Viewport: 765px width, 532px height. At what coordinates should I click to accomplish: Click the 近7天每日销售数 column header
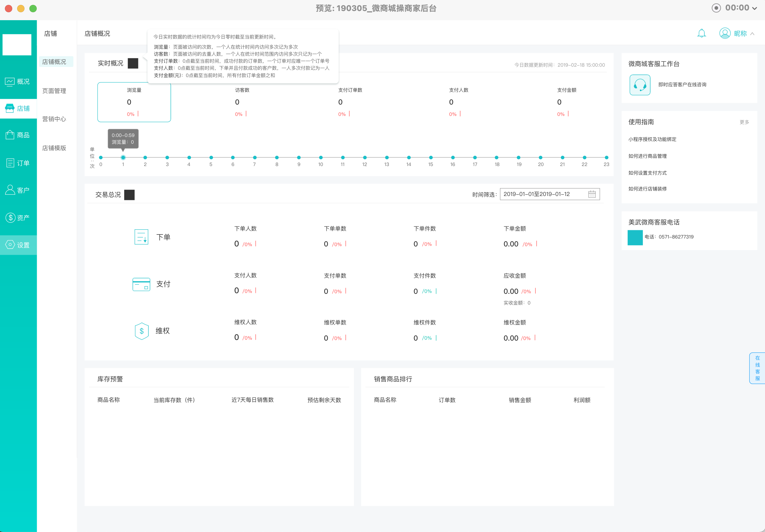[252, 400]
